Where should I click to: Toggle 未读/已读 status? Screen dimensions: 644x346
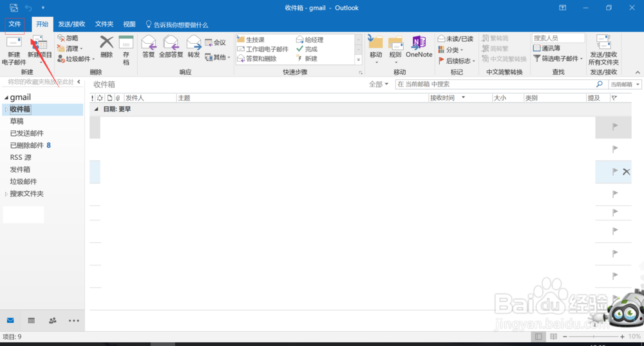tap(455, 39)
